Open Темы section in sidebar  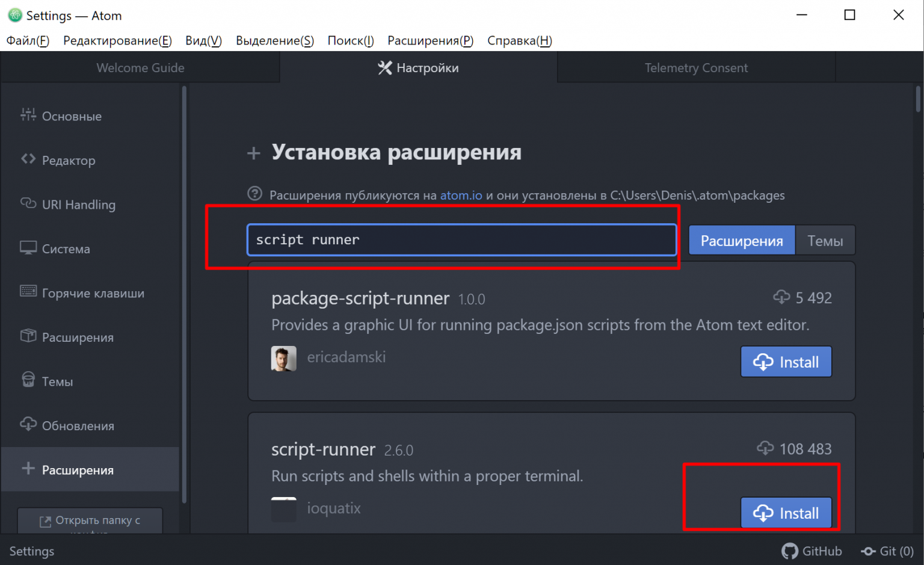90,381
